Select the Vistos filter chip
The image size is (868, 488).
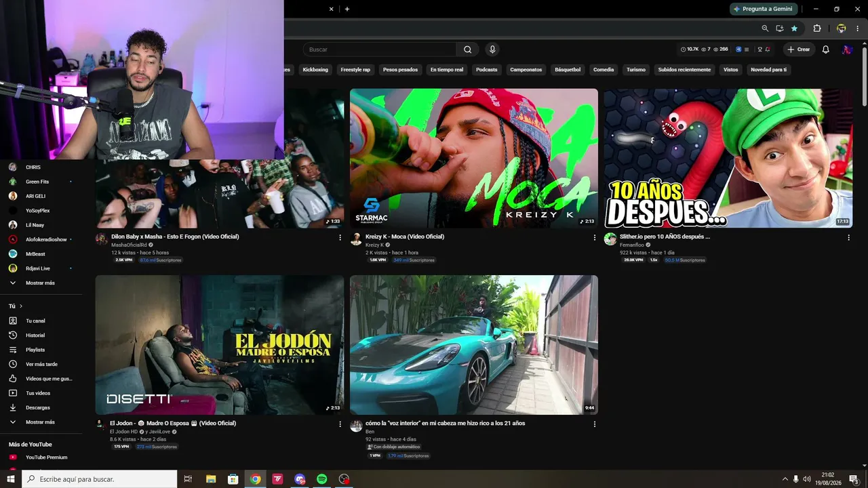pos(730,70)
